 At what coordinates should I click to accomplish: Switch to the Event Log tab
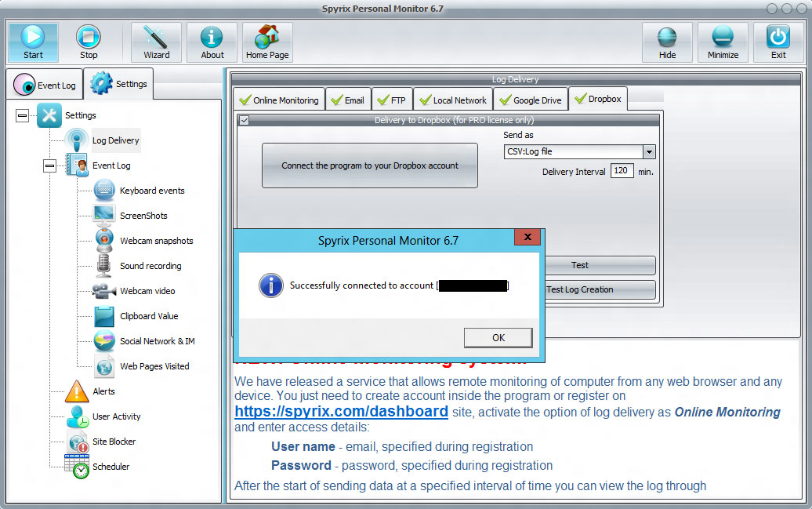[x=45, y=85]
